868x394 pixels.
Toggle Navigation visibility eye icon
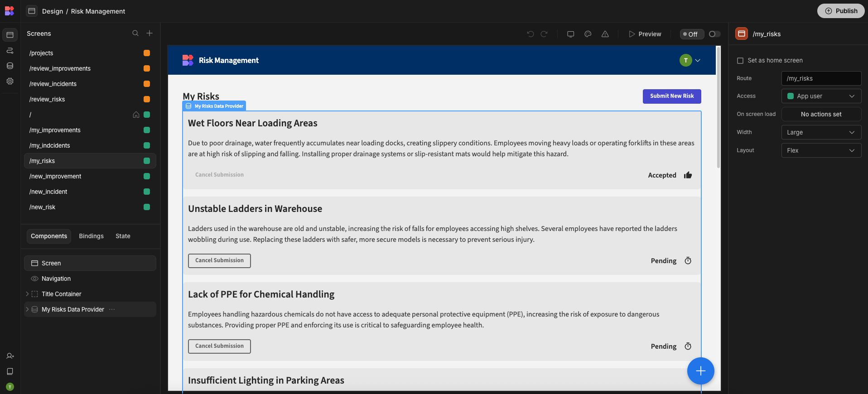point(34,279)
